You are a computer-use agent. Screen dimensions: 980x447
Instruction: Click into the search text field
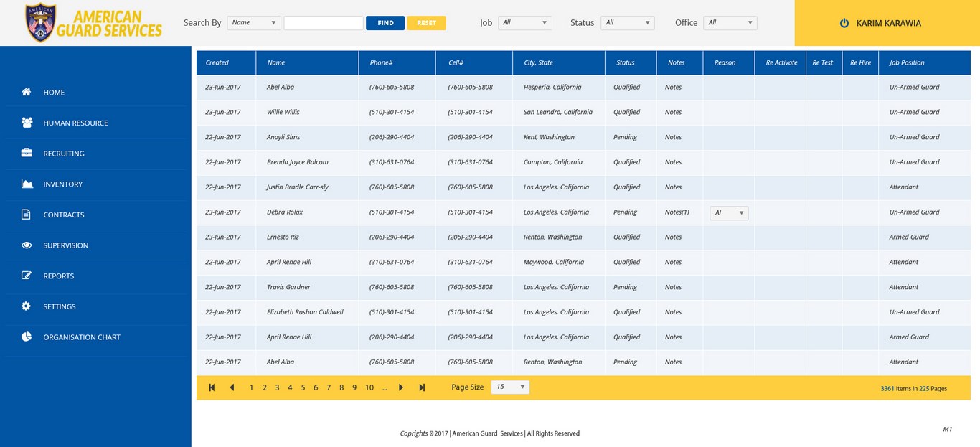[324, 23]
